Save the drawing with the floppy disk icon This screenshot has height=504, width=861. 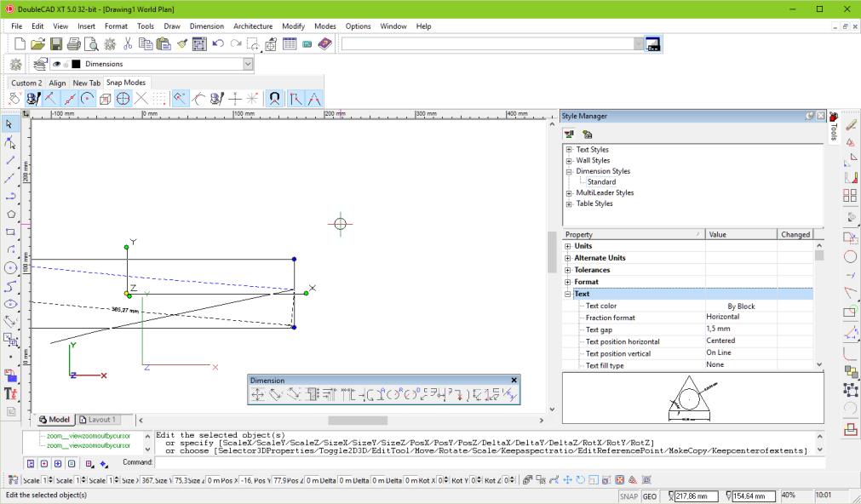pos(56,44)
